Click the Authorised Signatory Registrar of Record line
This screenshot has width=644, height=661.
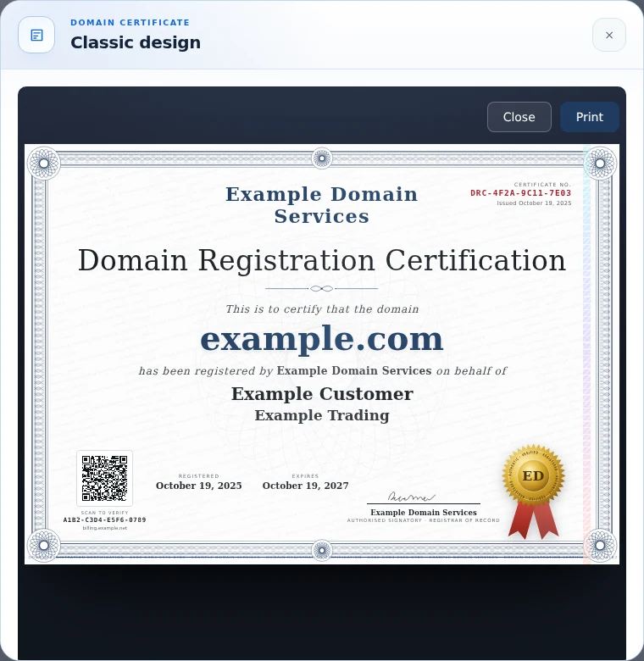point(423,520)
